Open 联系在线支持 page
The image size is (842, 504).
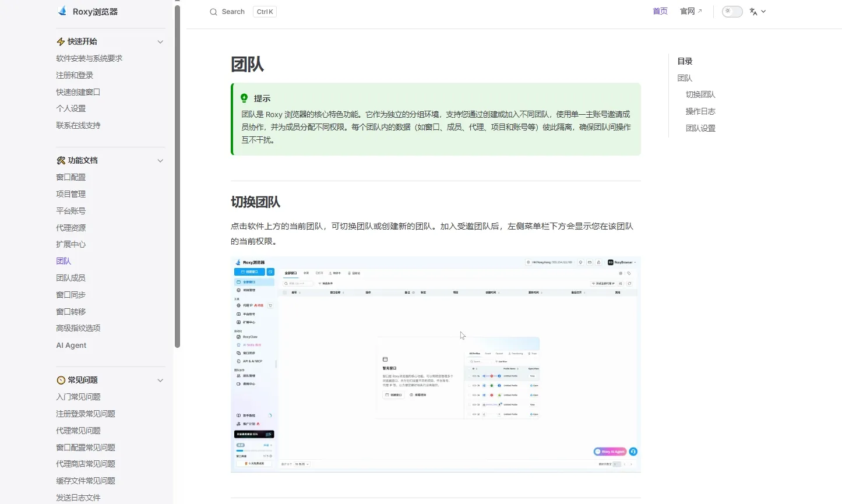tap(78, 125)
